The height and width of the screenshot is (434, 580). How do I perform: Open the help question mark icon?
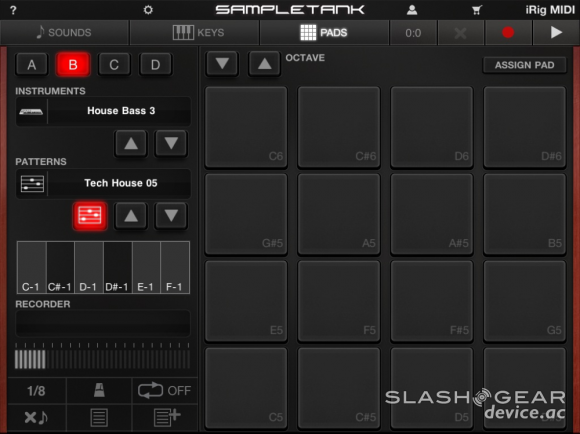(13, 10)
